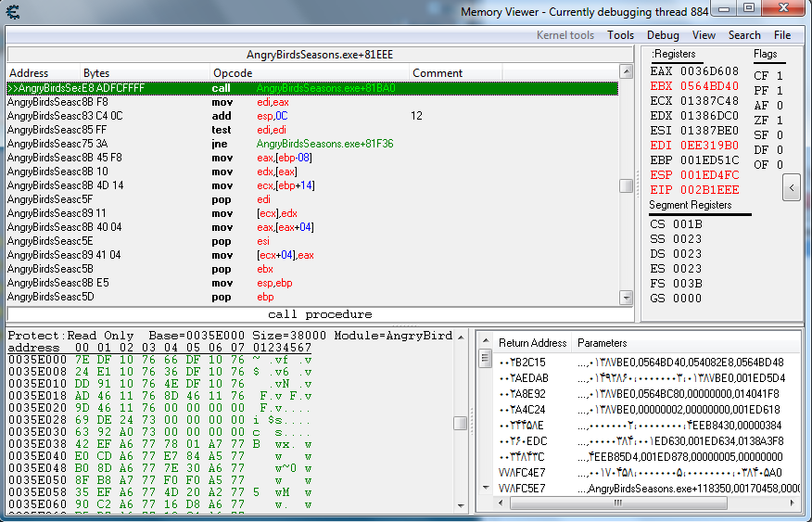The image size is (812, 522).
Task: Click the disassembler list scroll-up arrow
Action: 627,71
